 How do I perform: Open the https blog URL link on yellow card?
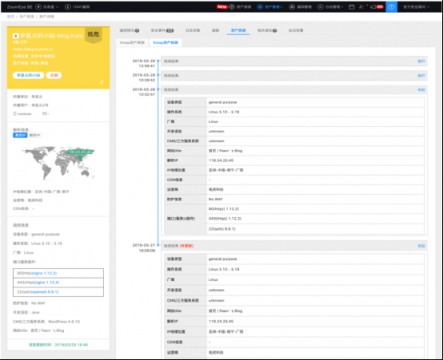click(33, 49)
